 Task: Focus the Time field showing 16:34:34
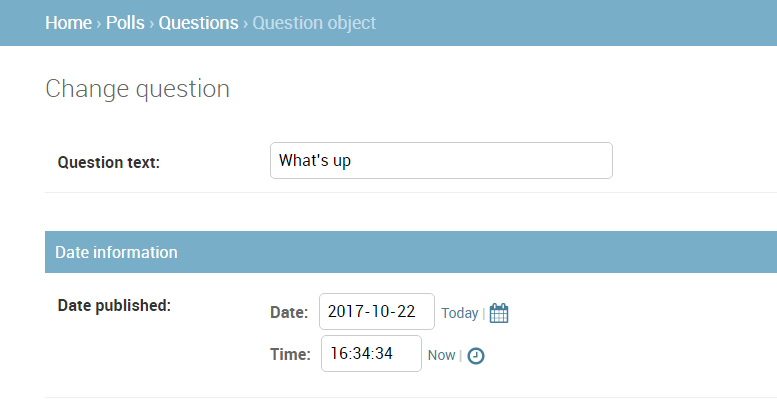tap(371, 353)
